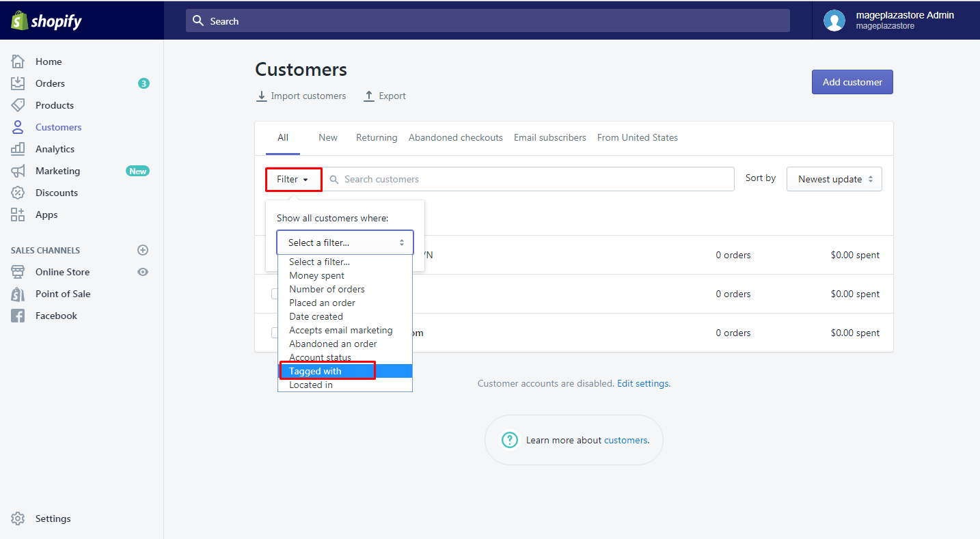The image size is (980, 539).
Task: Choose Accepts email marketing filter option
Action: 345,330
